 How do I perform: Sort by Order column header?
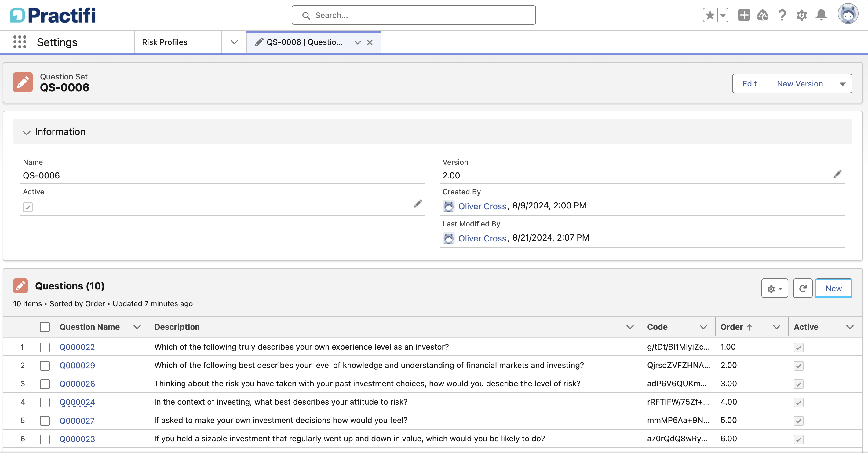tap(731, 327)
